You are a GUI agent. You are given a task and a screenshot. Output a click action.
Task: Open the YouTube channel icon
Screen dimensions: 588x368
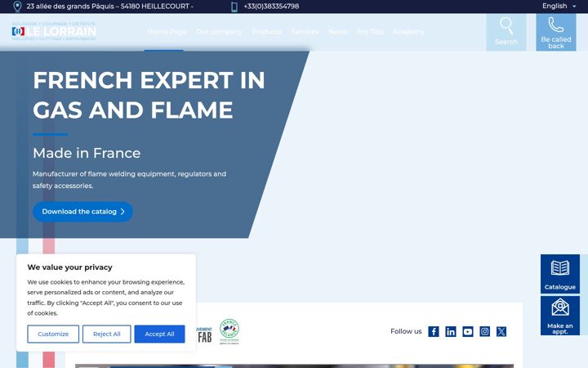pyautogui.click(x=468, y=331)
